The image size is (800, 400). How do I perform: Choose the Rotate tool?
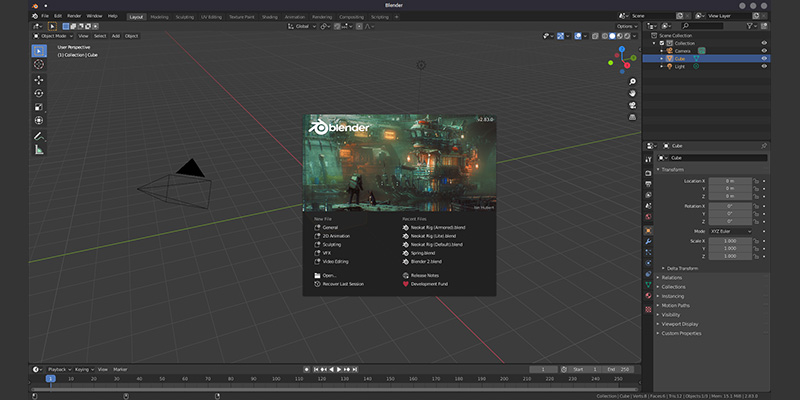(x=39, y=93)
